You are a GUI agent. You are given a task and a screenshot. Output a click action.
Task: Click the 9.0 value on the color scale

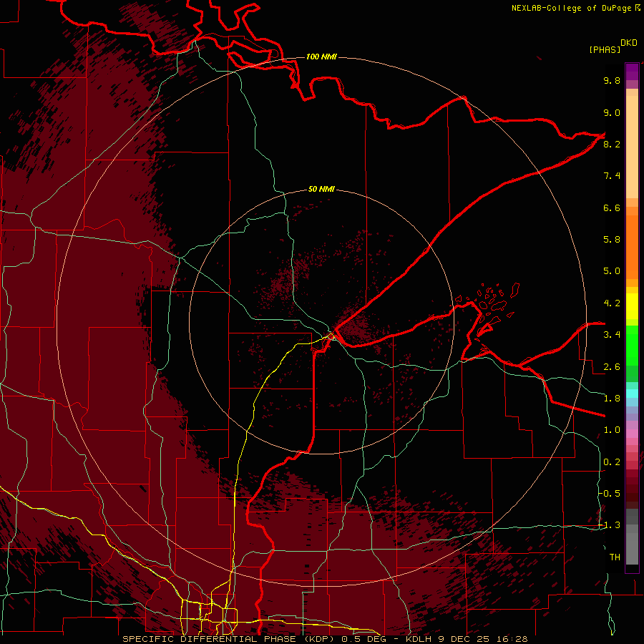point(612,112)
